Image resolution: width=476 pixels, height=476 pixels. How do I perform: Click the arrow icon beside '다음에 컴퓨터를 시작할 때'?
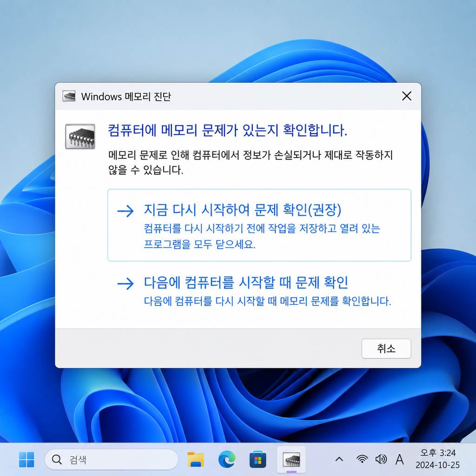126,284
